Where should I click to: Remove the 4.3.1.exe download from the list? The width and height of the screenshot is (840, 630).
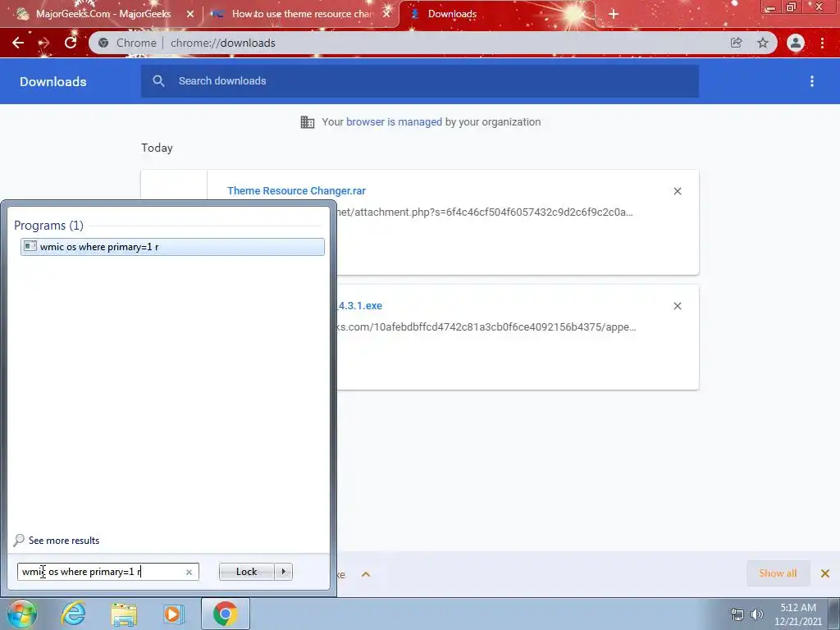point(677,306)
